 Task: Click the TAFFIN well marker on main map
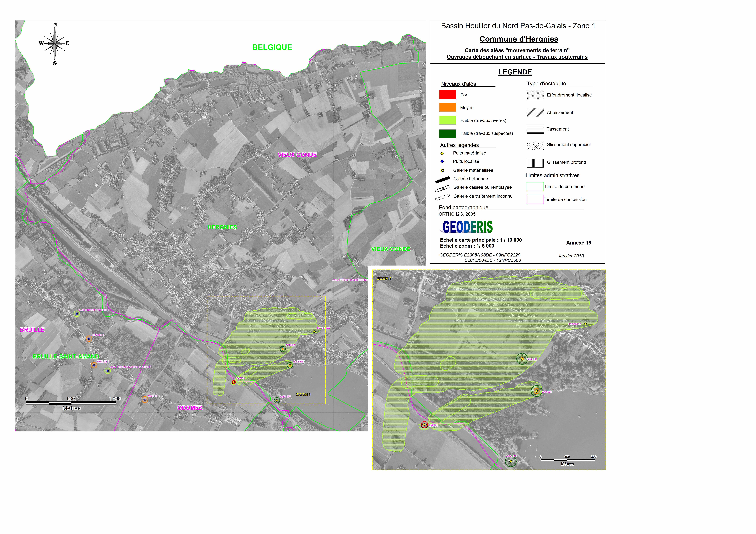pos(234,382)
